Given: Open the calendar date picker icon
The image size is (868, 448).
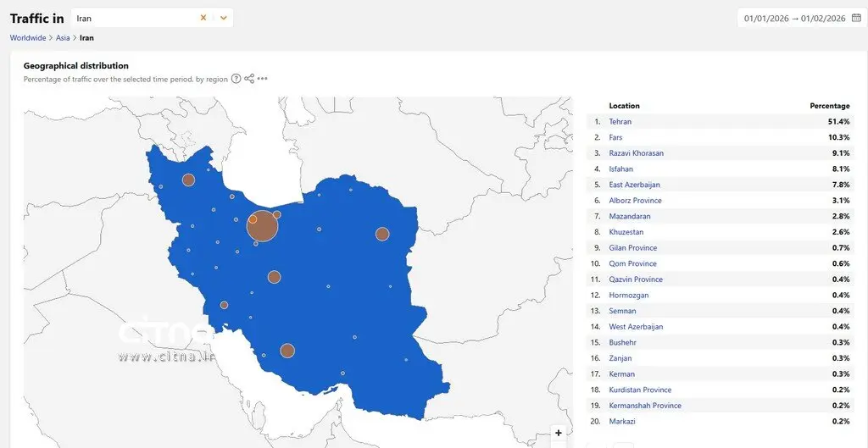Looking at the screenshot, I should click(x=856, y=18).
